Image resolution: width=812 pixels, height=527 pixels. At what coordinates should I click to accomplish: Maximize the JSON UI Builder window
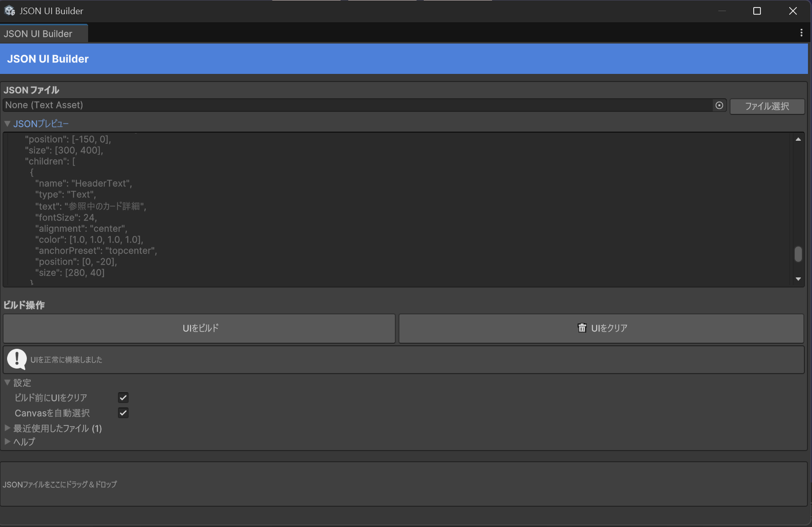757,11
